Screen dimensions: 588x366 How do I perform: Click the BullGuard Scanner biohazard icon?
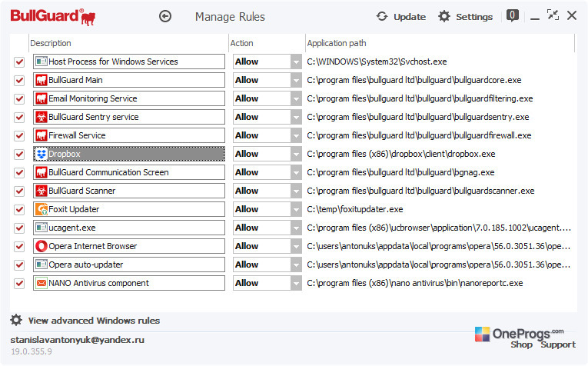tap(42, 191)
